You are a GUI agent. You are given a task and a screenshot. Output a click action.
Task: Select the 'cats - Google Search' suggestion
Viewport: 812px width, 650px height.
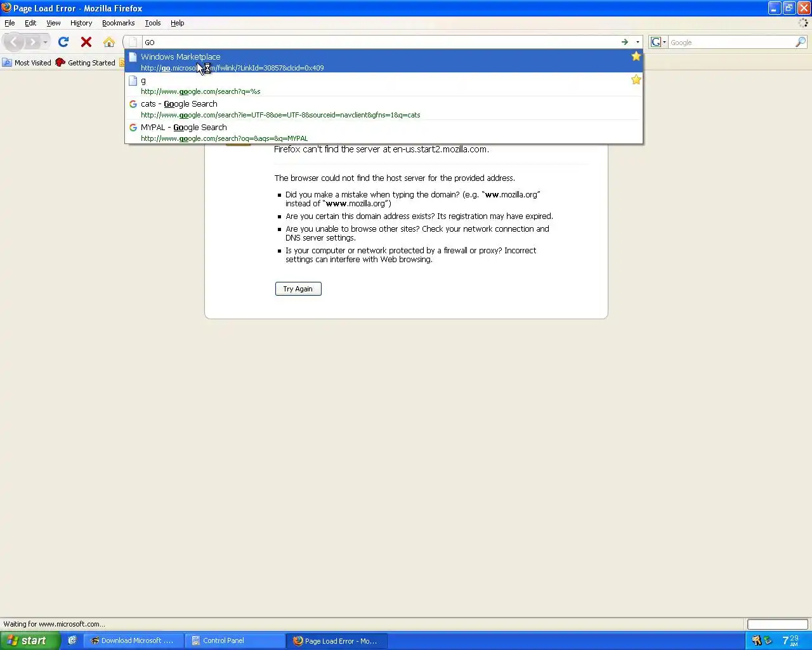pos(384,109)
